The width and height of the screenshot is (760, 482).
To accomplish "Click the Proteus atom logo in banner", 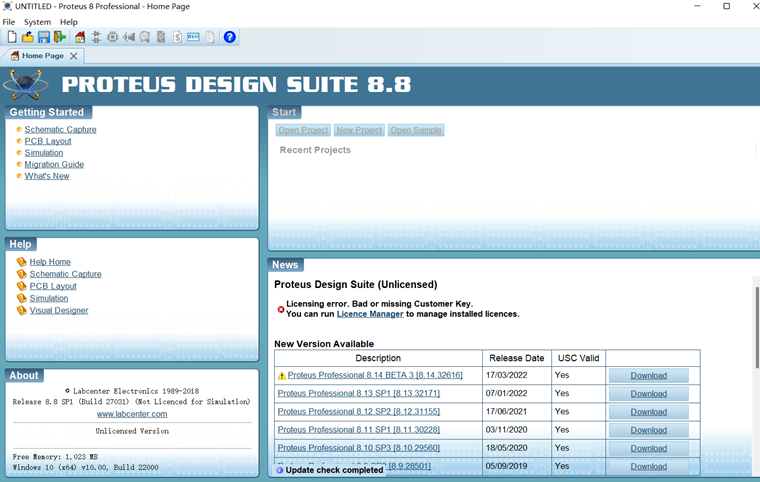I will point(25,85).
